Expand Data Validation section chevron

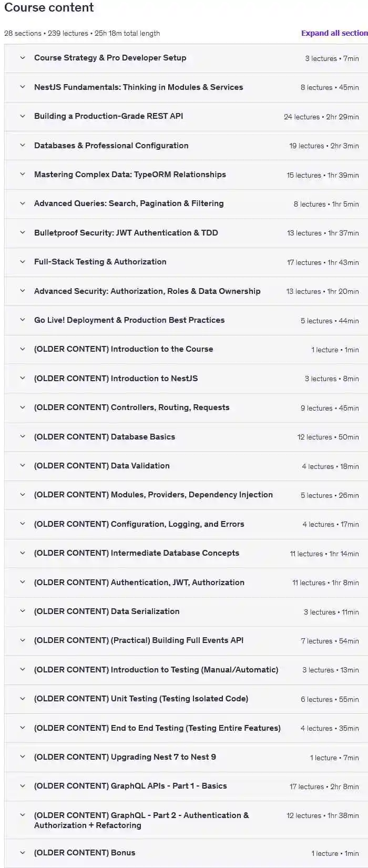click(x=23, y=466)
